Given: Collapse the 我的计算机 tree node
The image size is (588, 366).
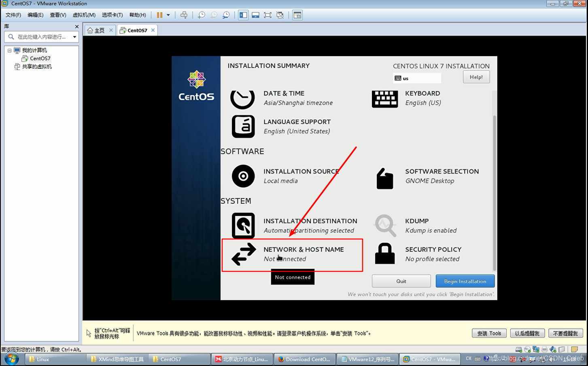Looking at the screenshot, I should point(9,51).
